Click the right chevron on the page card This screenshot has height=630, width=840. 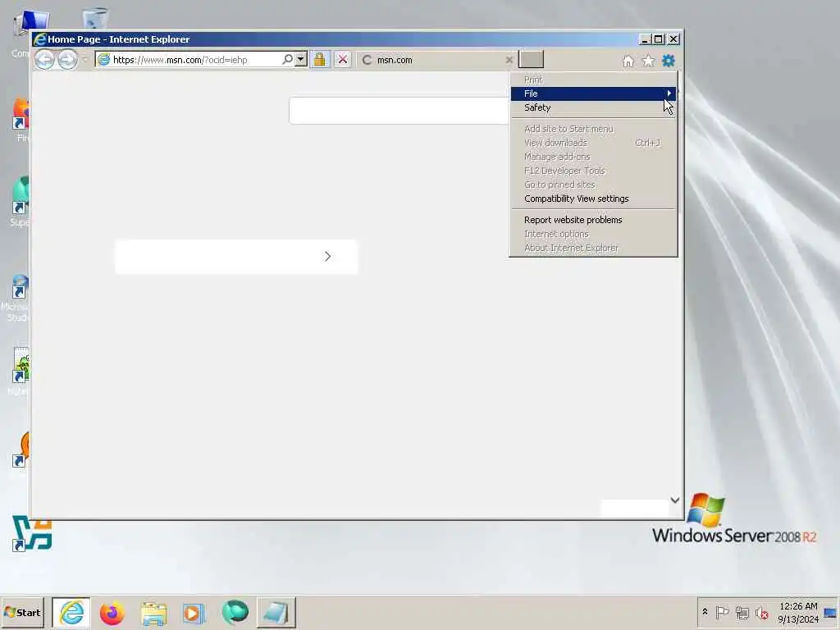[x=328, y=257]
